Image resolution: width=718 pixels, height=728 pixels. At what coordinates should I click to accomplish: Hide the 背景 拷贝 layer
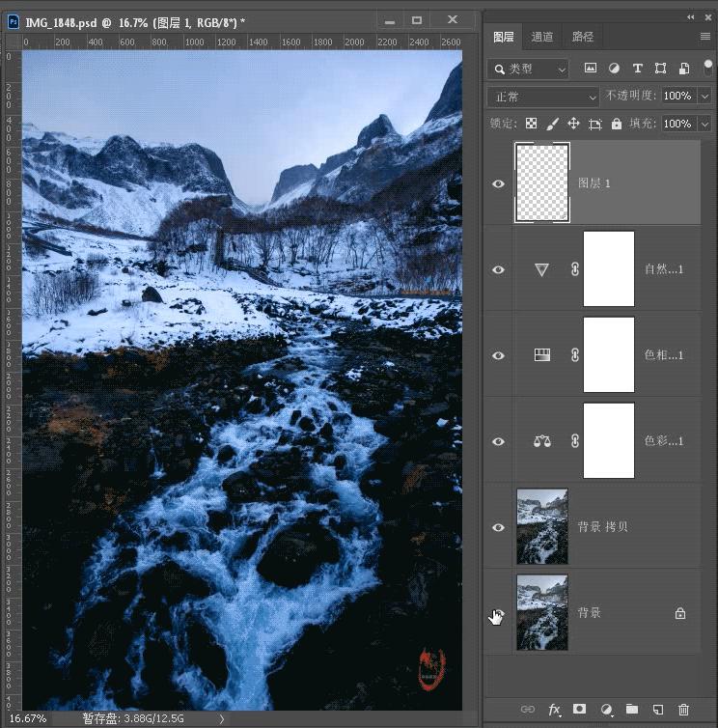tap(499, 527)
